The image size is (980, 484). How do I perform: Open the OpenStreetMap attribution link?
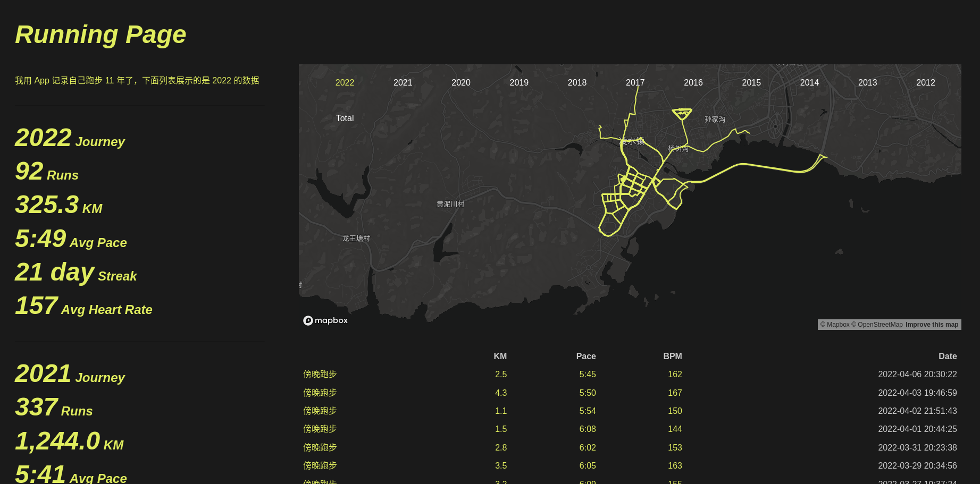tap(880, 325)
